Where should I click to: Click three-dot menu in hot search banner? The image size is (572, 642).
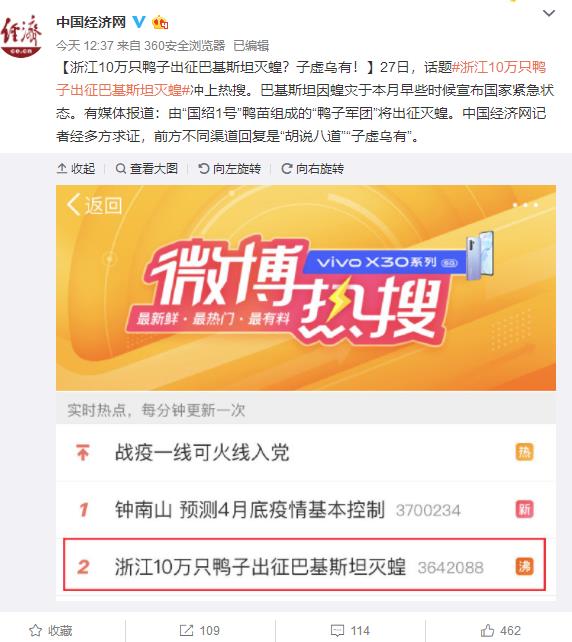pyautogui.click(x=525, y=205)
